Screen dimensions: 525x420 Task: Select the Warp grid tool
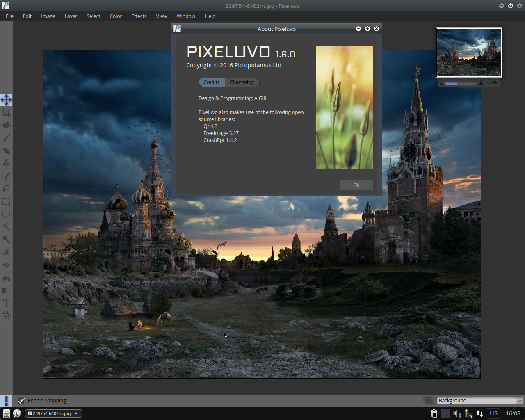coord(6,316)
